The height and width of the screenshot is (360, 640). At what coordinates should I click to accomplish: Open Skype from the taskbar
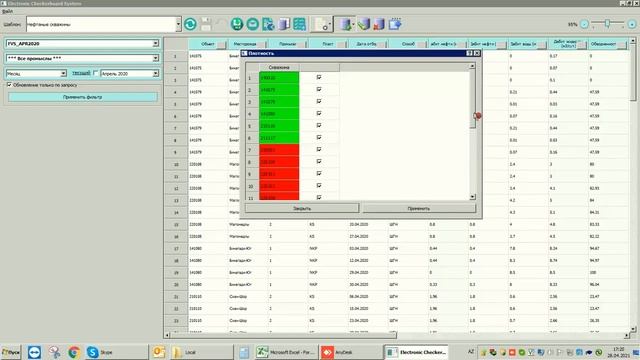tap(116, 352)
